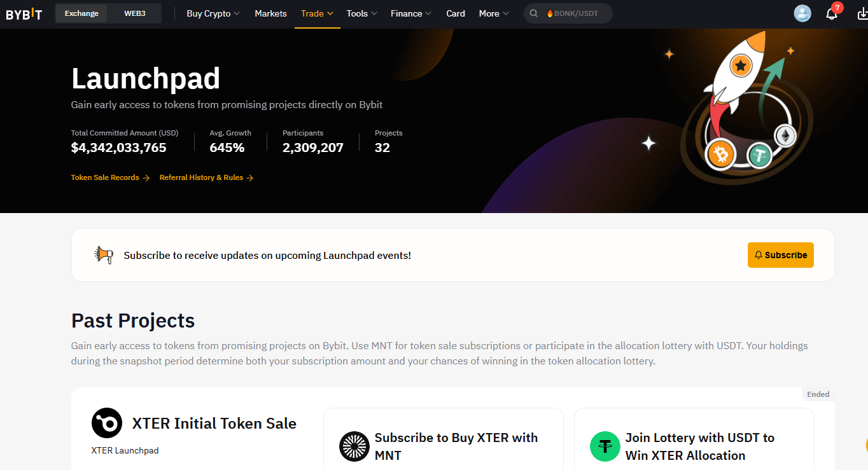
Task: Expand the Buy Crypto dropdown
Action: coord(213,13)
